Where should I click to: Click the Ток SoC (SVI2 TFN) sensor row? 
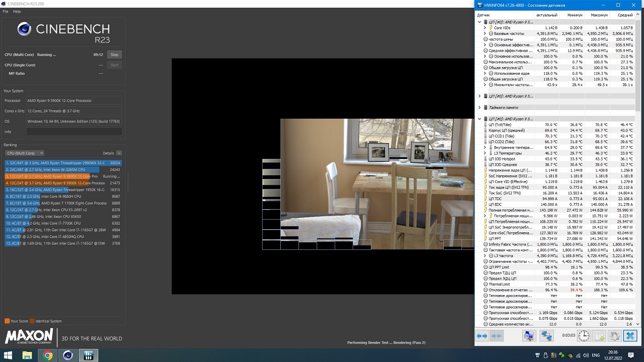click(555, 193)
